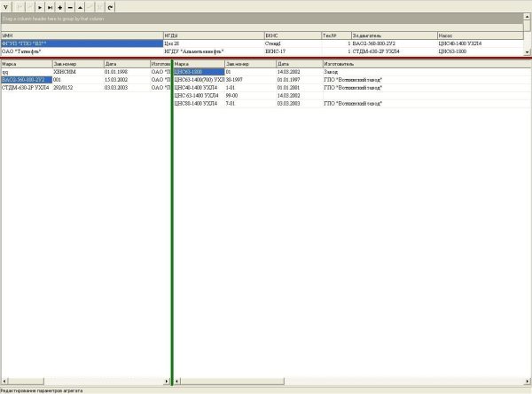This screenshot has height=394, width=532.
Task: Click ВАО2-560-800-2У2 in Эл.двигатель column
Action: [395, 43]
